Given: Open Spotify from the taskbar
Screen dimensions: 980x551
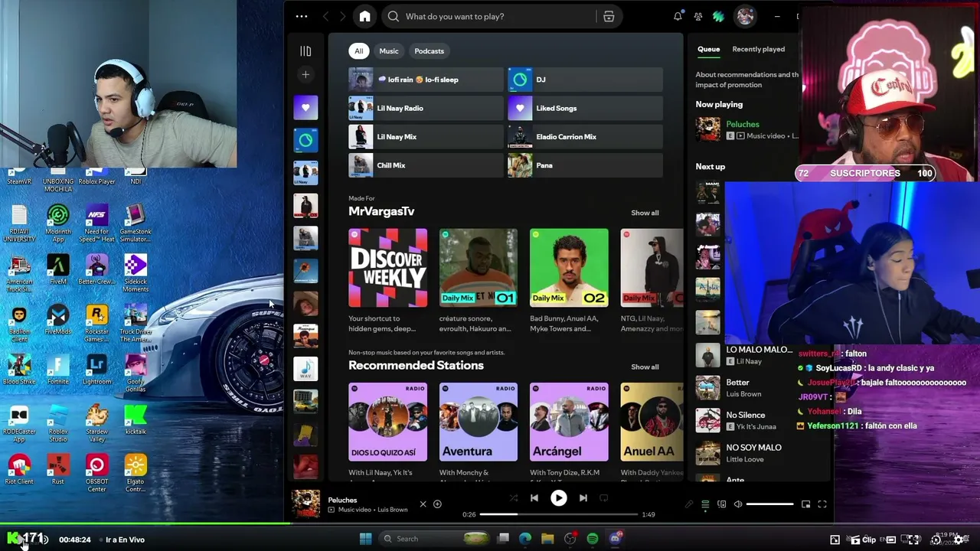Looking at the screenshot, I should [x=593, y=539].
